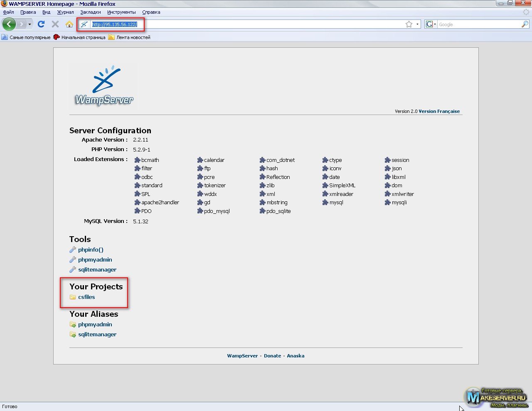The height and width of the screenshot is (411, 532).
Task: Open phpmyadmin under Your Aliases
Action: click(95, 324)
